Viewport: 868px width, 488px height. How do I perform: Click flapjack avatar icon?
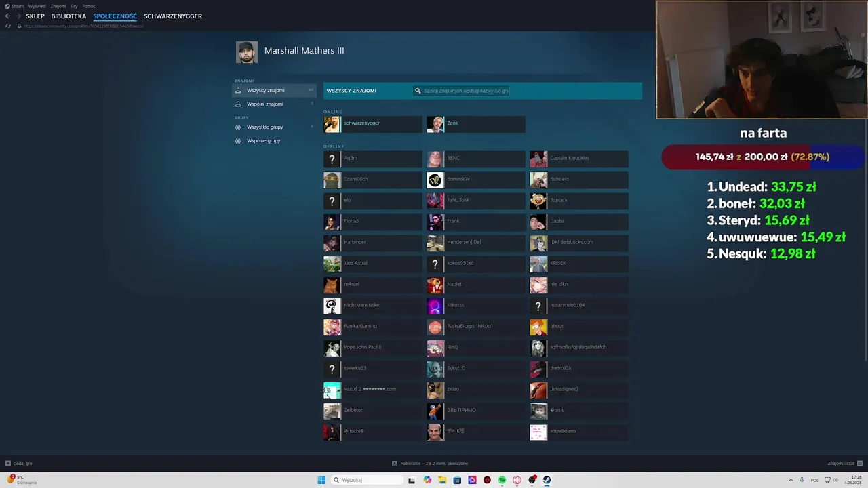coord(538,201)
